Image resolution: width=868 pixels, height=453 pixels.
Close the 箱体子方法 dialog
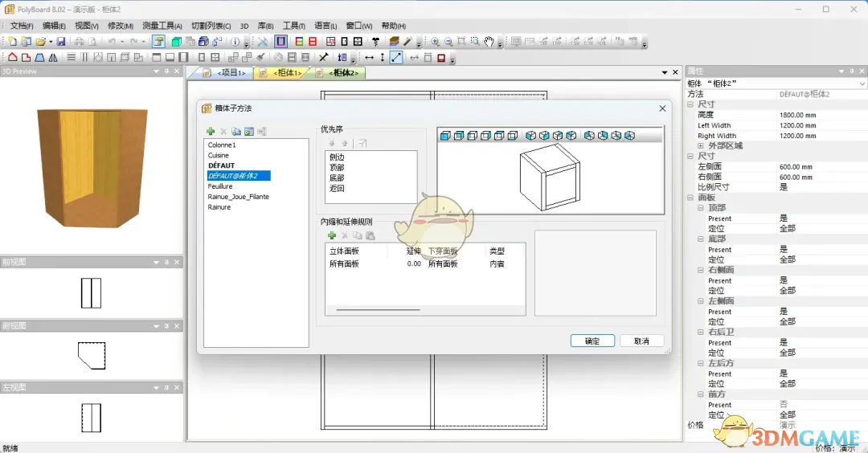[x=662, y=108]
